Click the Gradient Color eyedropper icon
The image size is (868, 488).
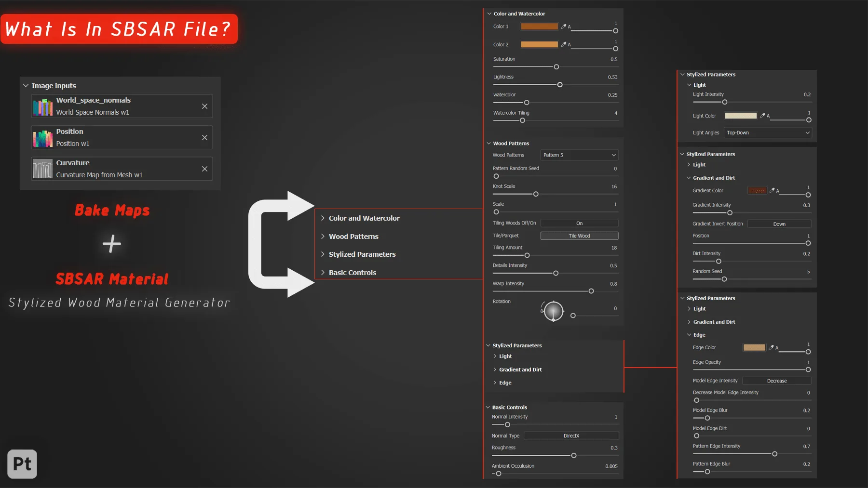click(x=772, y=190)
